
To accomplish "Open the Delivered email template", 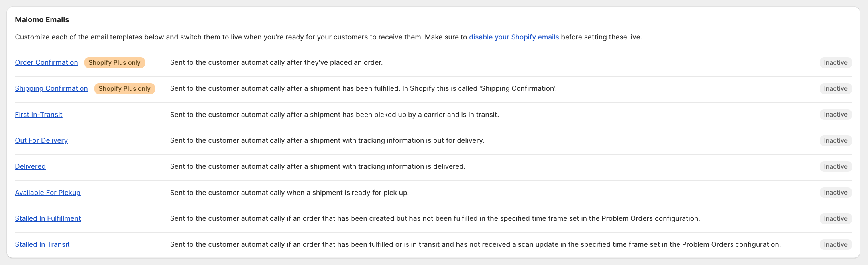I will (x=30, y=166).
